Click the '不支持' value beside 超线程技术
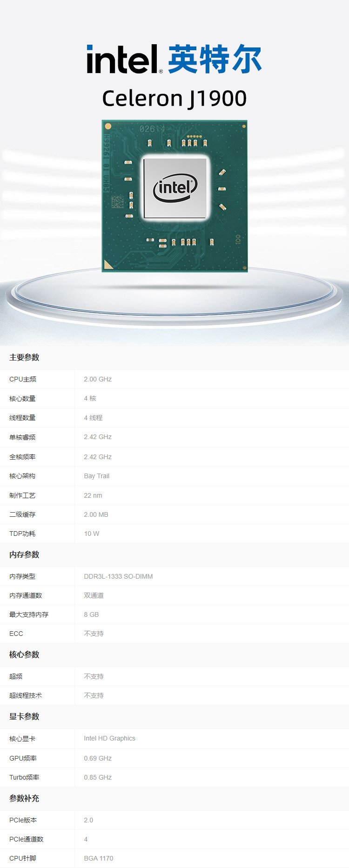This screenshot has height=868, width=349. tap(94, 695)
